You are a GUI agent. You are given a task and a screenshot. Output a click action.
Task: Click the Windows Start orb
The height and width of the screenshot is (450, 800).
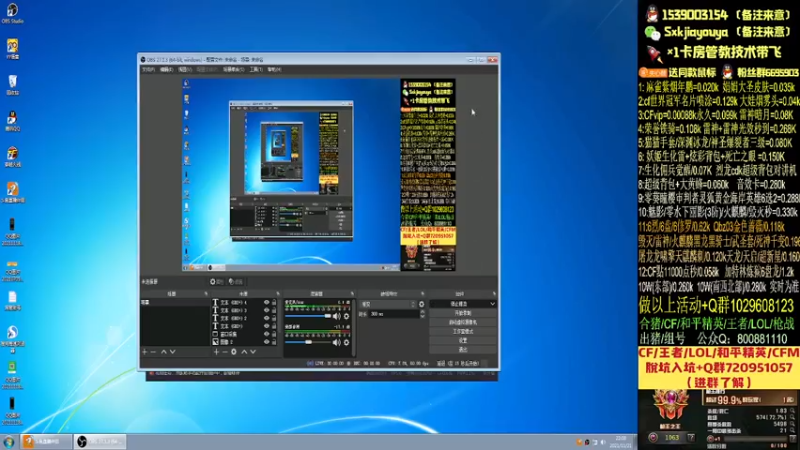click(9, 441)
